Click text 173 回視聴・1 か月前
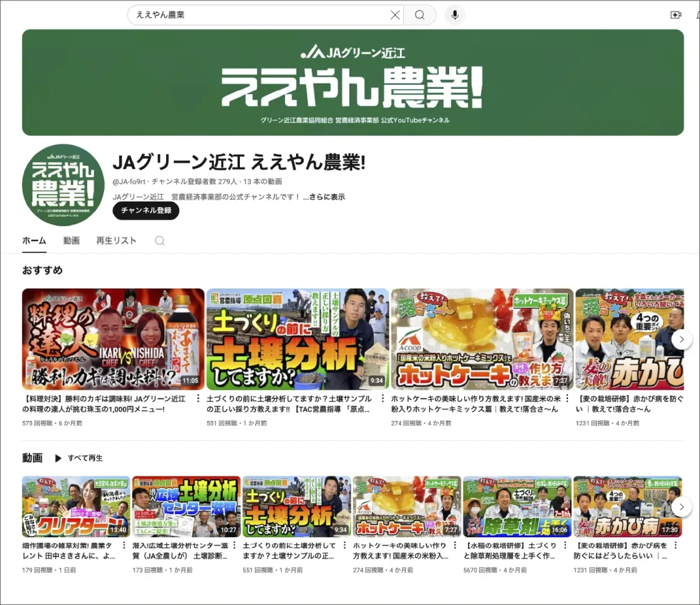Screen dimensions: 700x605 point(163,570)
